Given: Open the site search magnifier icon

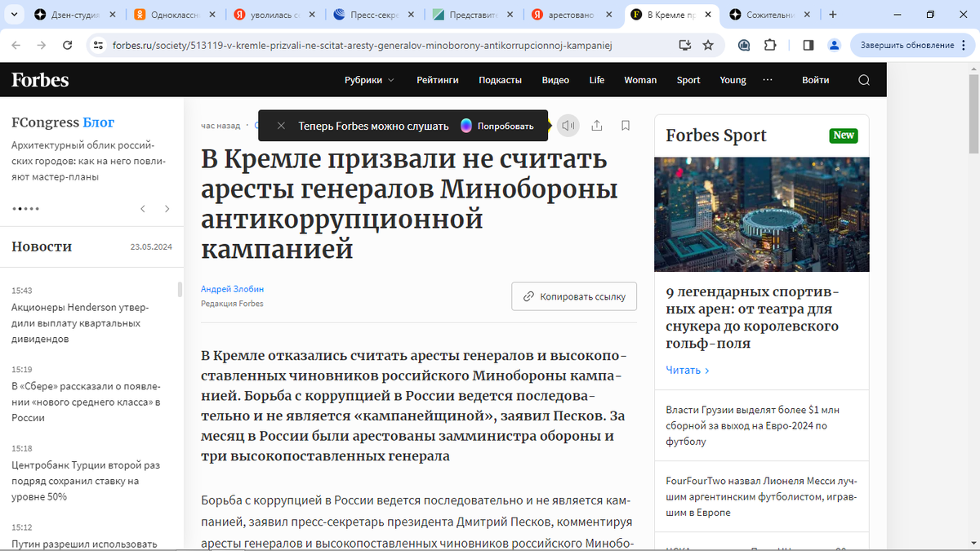Looking at the screenshot, I should pos(864,80).
